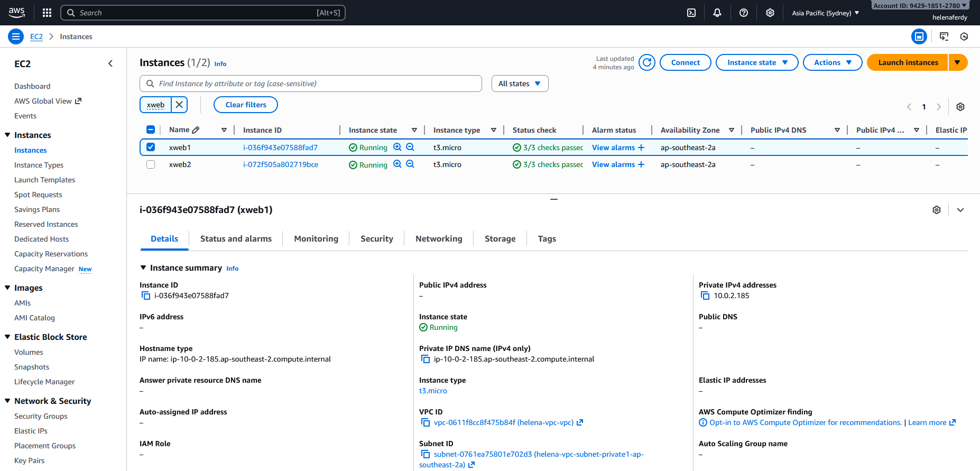Open the Instance state dropdown
Viewport: 980px width, 471px height.
coord(756,62)
